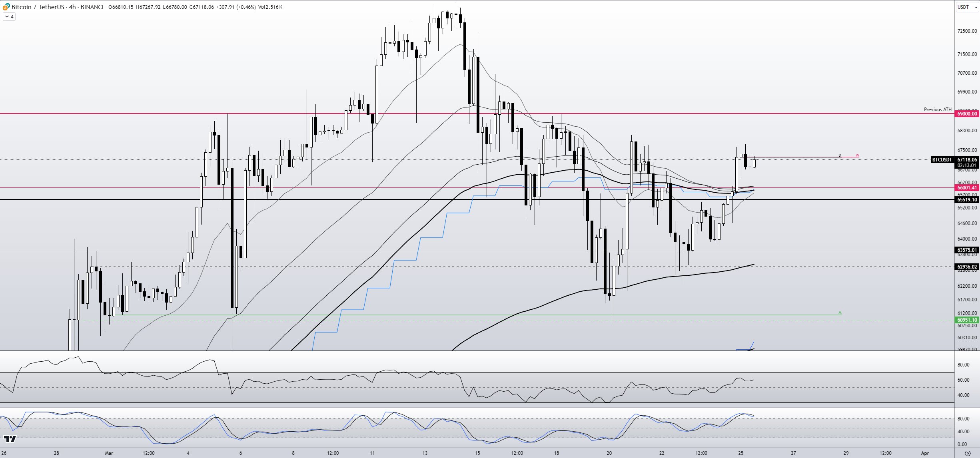Click the Apr label on time axis
This screenshot has height=458, width=980.
pyautogui.click(x=925, y=453)
